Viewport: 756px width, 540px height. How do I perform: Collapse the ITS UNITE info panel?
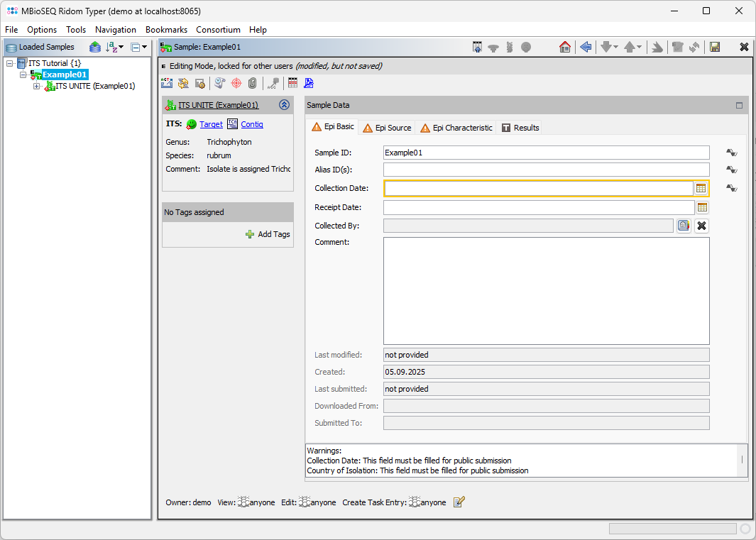coord(284,104)
